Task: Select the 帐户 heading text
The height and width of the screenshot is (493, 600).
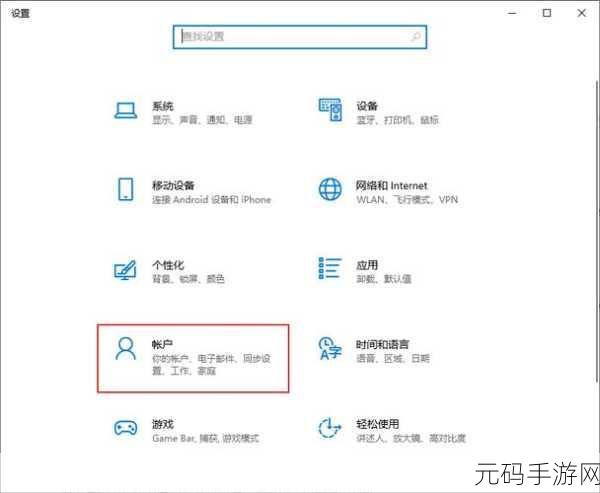Action: pyautogui.click(x=163, y=344)
